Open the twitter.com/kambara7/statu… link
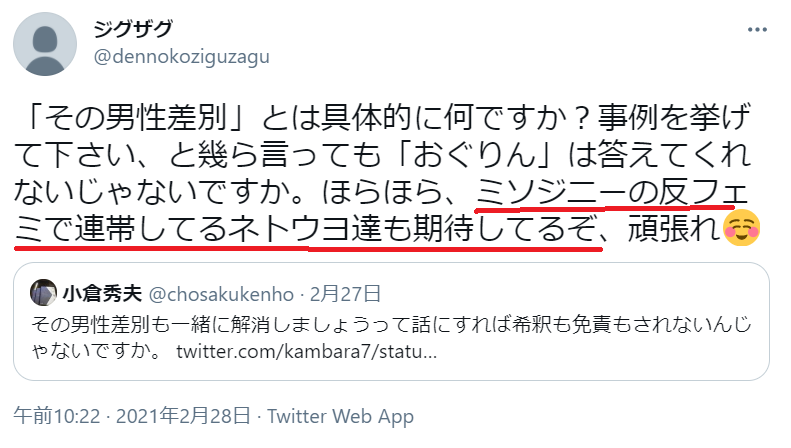The height and width of the screenshot is (448, 791). click(x=307, y=351)
